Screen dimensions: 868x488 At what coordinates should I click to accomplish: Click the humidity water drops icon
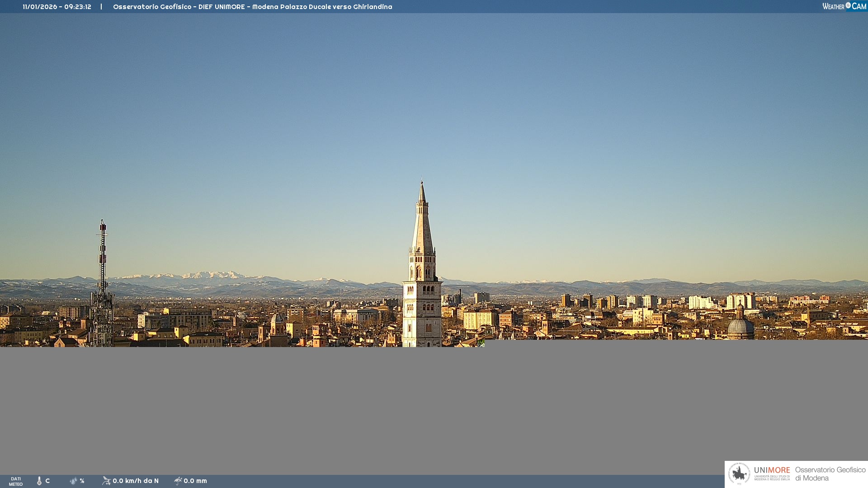73,481
